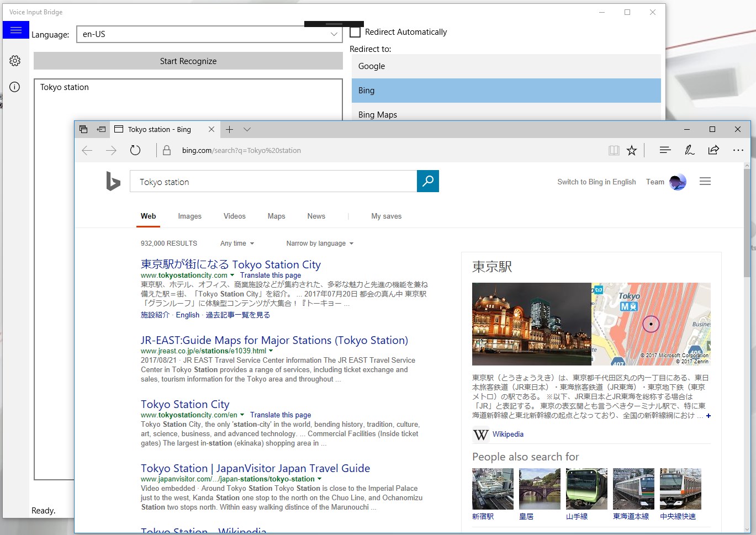Click the lock site info icon

pyautogui.click(x=167, y=150)
